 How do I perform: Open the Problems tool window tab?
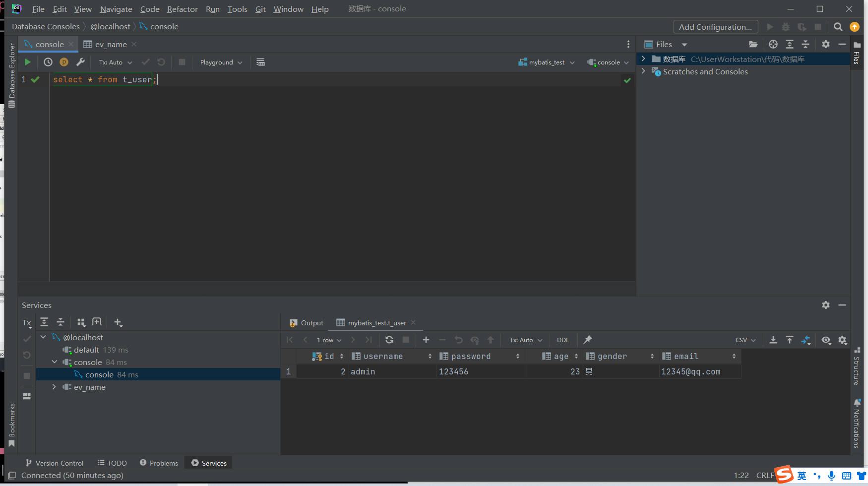click(159, 463)
